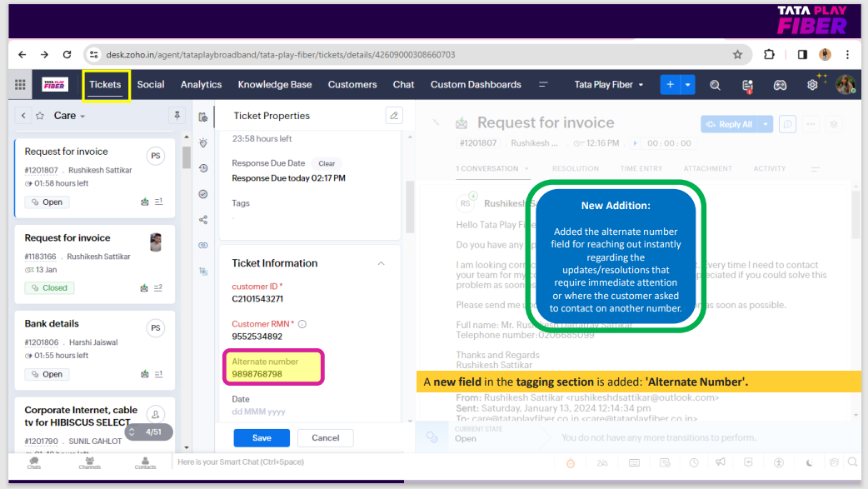The image size is (868, 489).
Task: Bookmark this page with star icon
Action: (737, 54)
